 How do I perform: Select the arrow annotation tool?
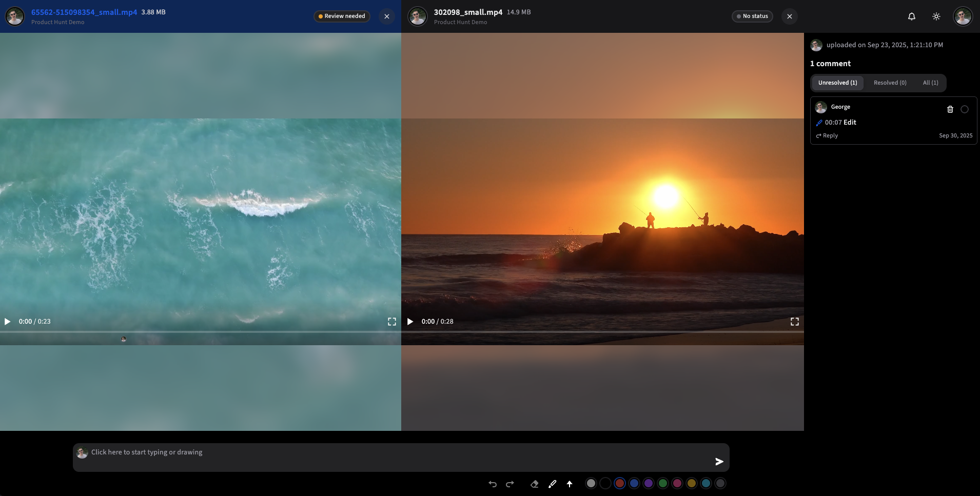click(x=570, y=484)
